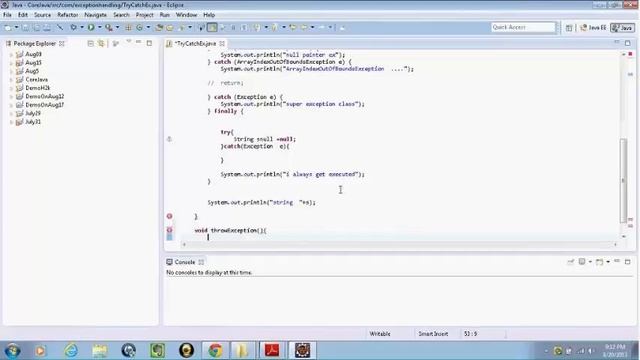Open the New Java Class dropdown arrow
The image size is (640, 360).
(148, 27)
